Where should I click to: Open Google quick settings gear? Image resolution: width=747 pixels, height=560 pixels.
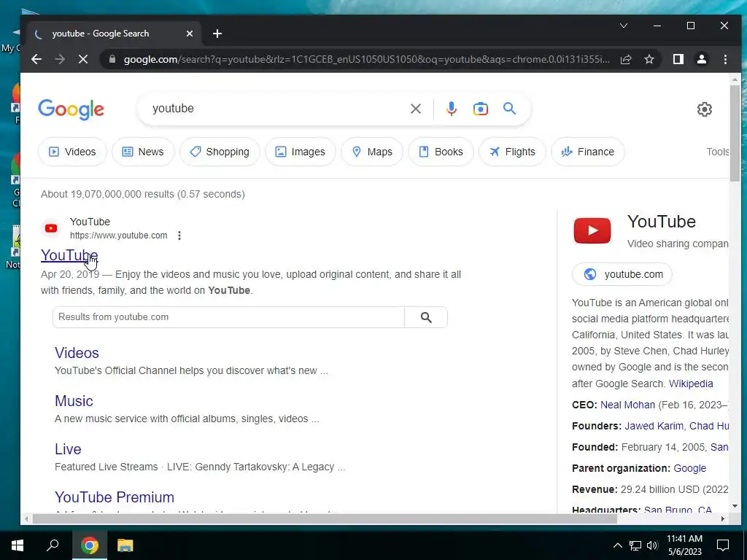[x=704, y=109]
